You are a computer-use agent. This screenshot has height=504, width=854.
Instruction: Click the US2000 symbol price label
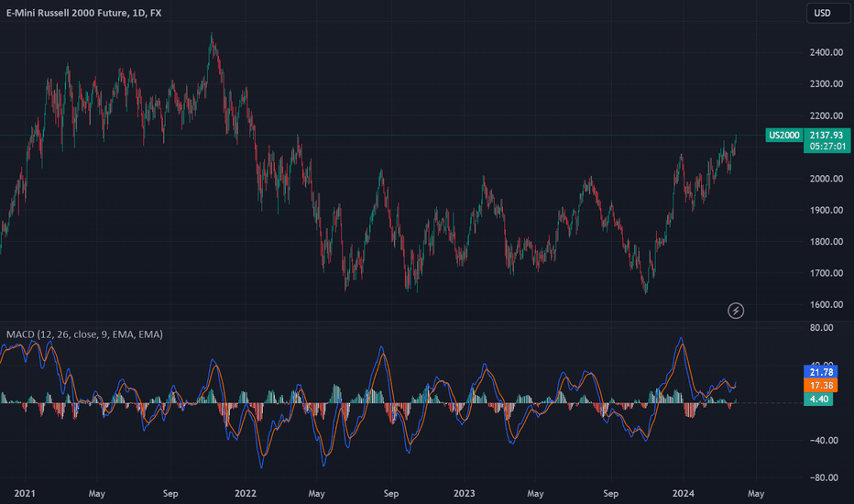783,135
